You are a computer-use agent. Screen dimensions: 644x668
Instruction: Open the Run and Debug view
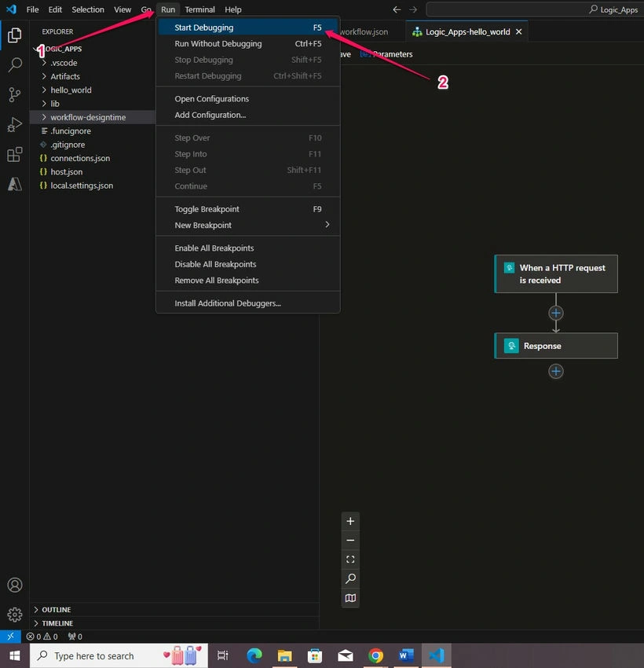pos(14,125)
